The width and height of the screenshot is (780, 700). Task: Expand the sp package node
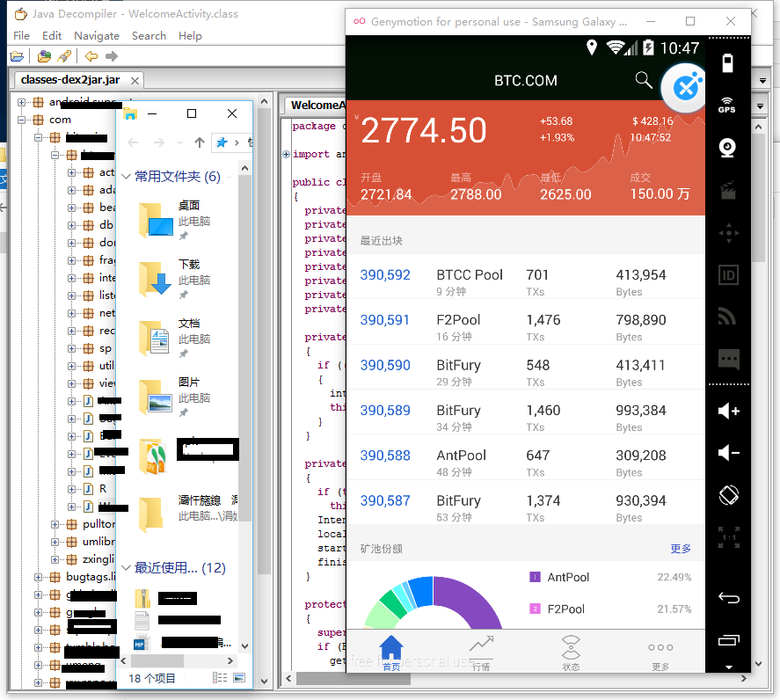71,349
